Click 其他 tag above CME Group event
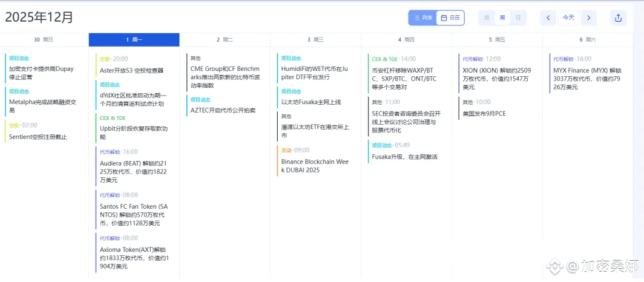This screenshot has height=282, width=644. coord(195,58)
